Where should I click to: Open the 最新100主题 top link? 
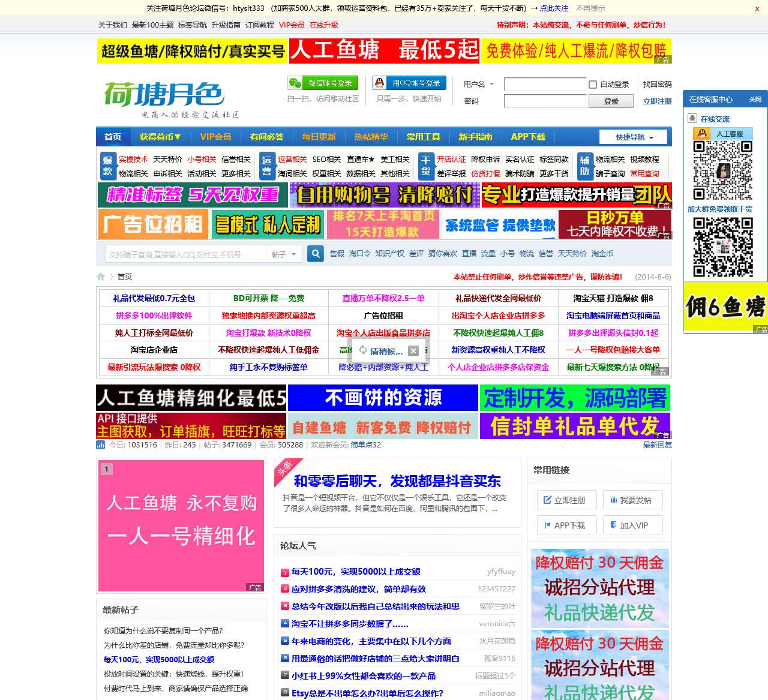(152, 25)
